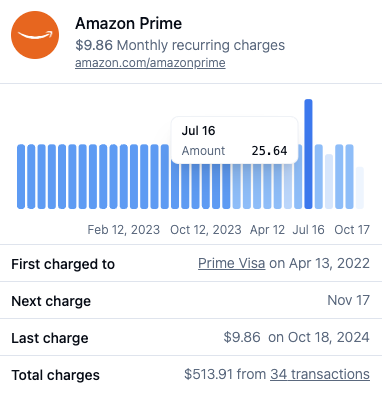View the 34 transactions link
The height and width of the screenshot is (397, 382).
coord(320,374)
